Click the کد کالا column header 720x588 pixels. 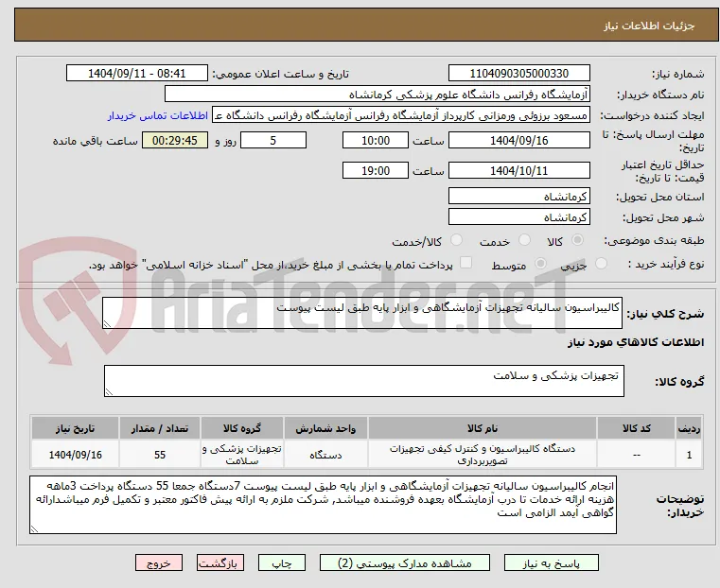click(x=636, y=428)
